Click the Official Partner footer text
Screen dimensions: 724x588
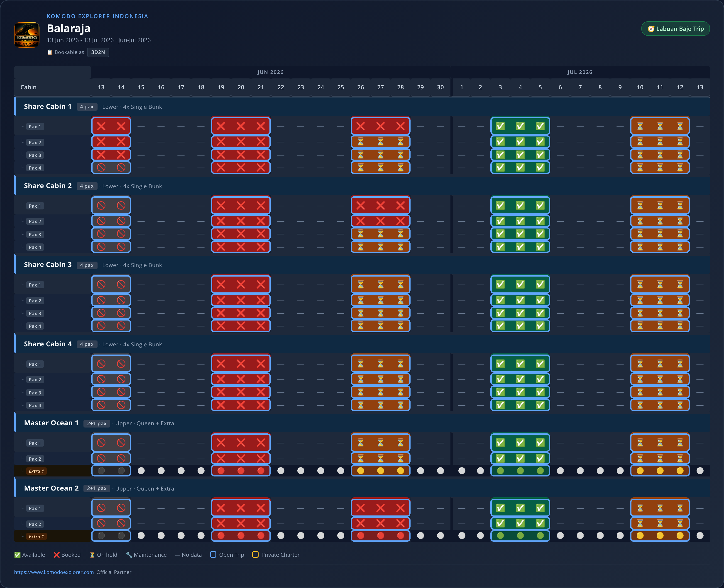[114, 572]
